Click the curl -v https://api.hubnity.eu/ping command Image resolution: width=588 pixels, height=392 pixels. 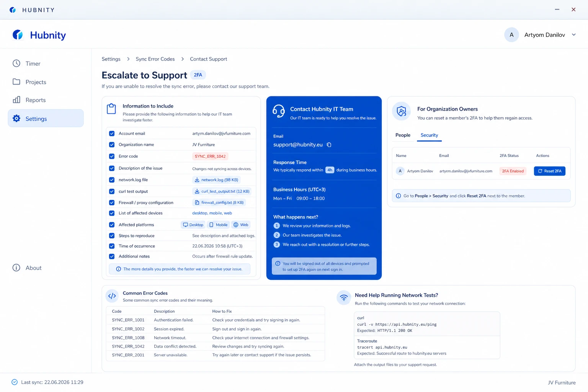pyautogui.click(x=397, y=324)
